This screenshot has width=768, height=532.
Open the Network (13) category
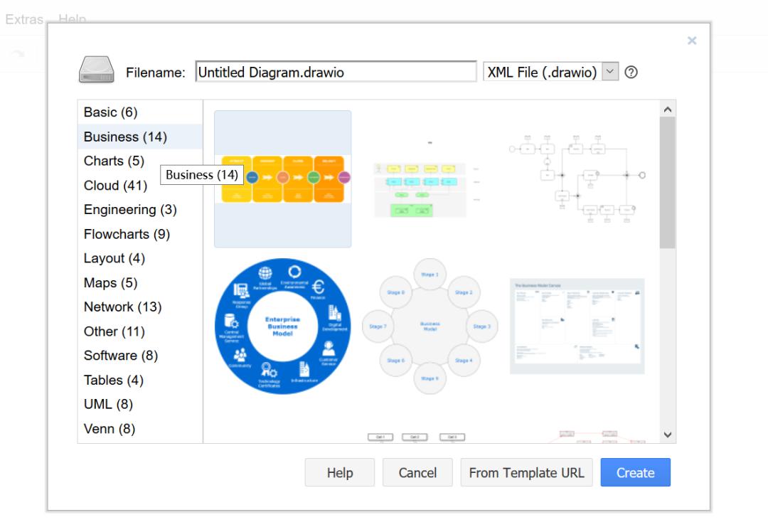[122, 307]
